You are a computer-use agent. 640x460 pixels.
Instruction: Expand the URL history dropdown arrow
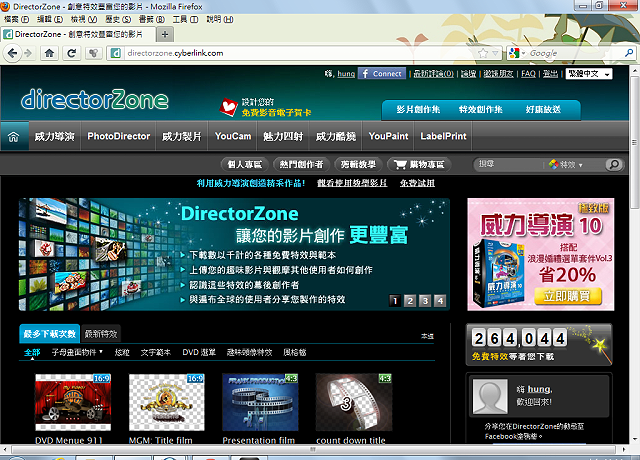496,53
